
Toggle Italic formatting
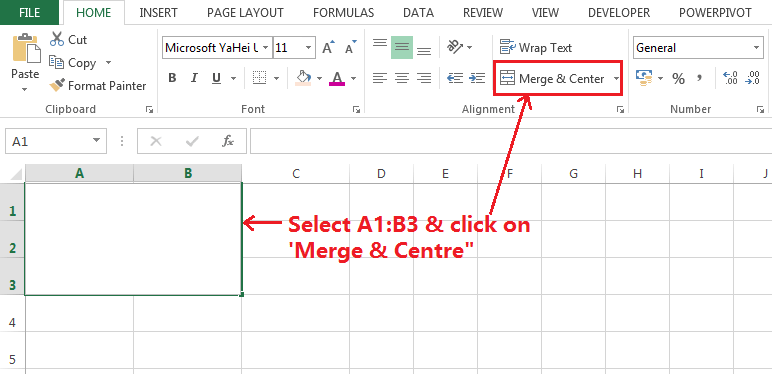pyautogui.click(x=194, y=78)
